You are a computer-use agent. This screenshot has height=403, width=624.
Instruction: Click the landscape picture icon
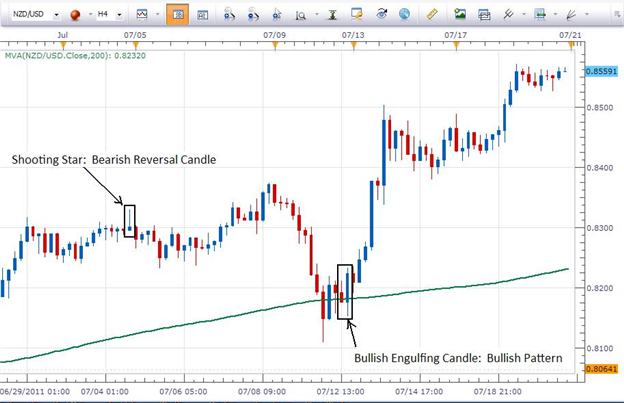[460, 14]
